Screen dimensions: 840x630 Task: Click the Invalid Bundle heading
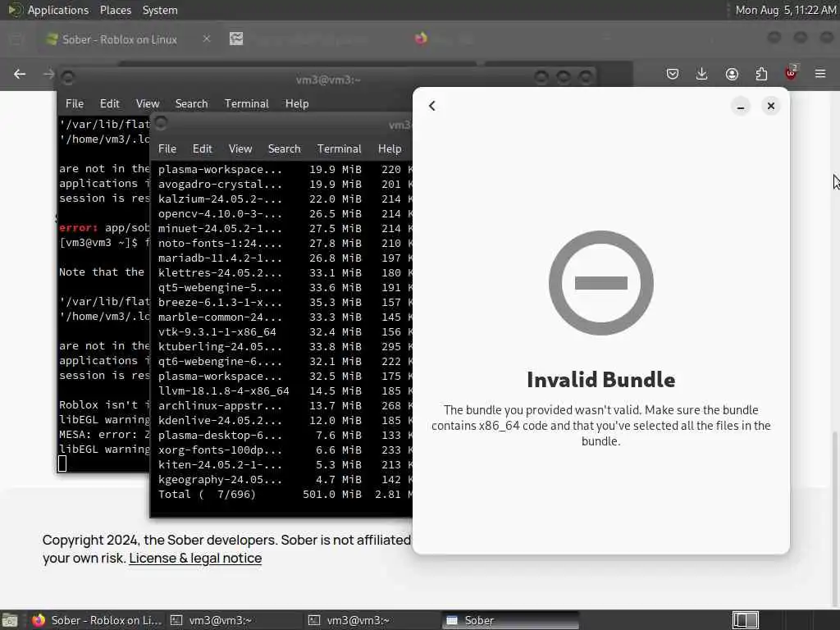(600, 380)
